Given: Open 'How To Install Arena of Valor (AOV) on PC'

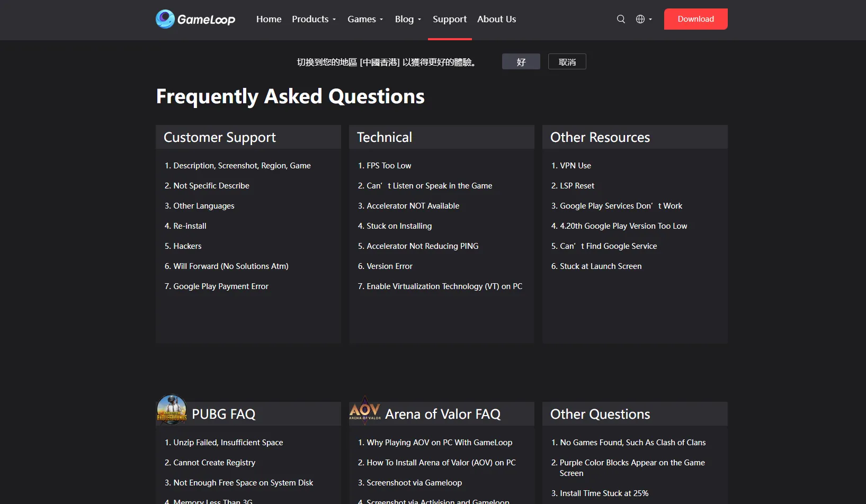Looking at the screenshot, I should click(437, 463).
